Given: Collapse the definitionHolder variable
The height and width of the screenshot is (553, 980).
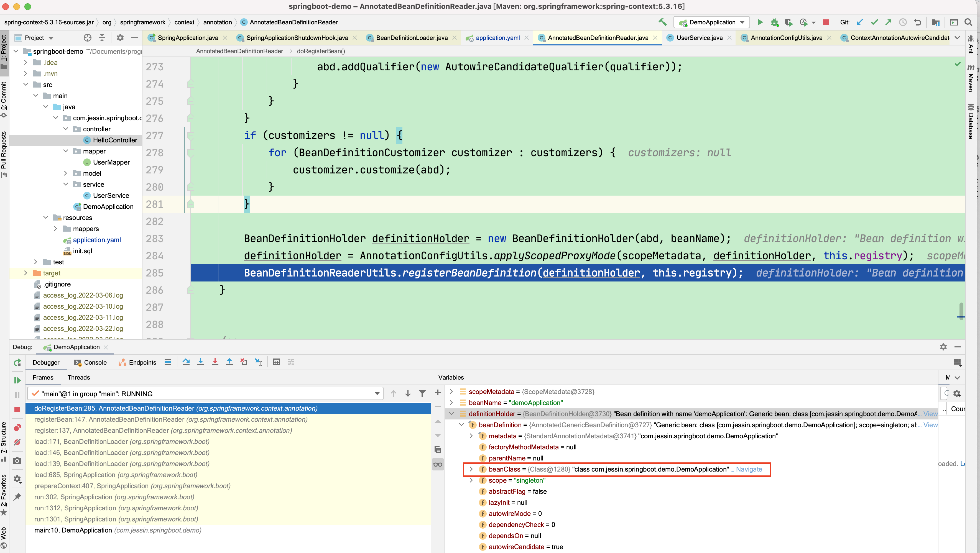Looking at the screenshot, I should tap(451, 413).
